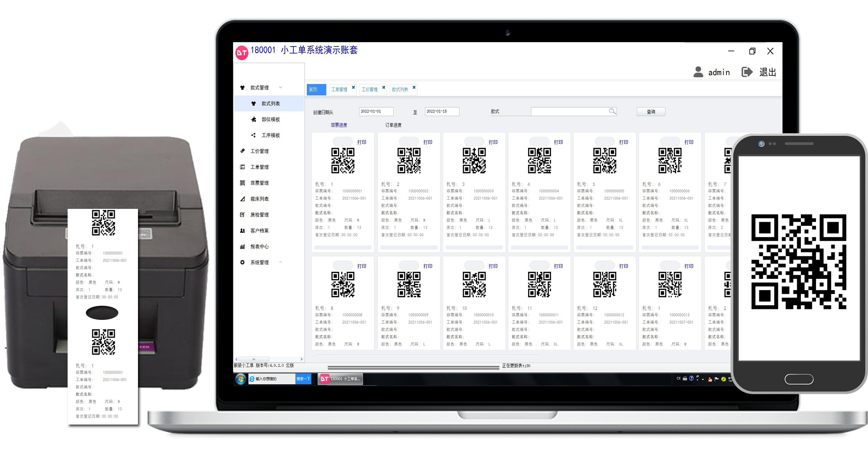Viewport: 868px width, 457px height.
Task: Click the magnifier in 款式 search field
Action: click(x=612, y=112)
